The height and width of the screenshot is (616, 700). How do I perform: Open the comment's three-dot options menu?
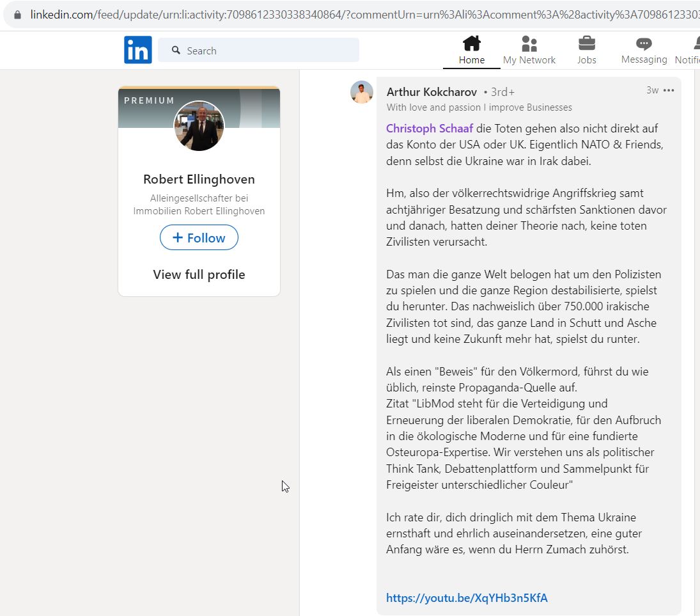click(x=668, y=90)
